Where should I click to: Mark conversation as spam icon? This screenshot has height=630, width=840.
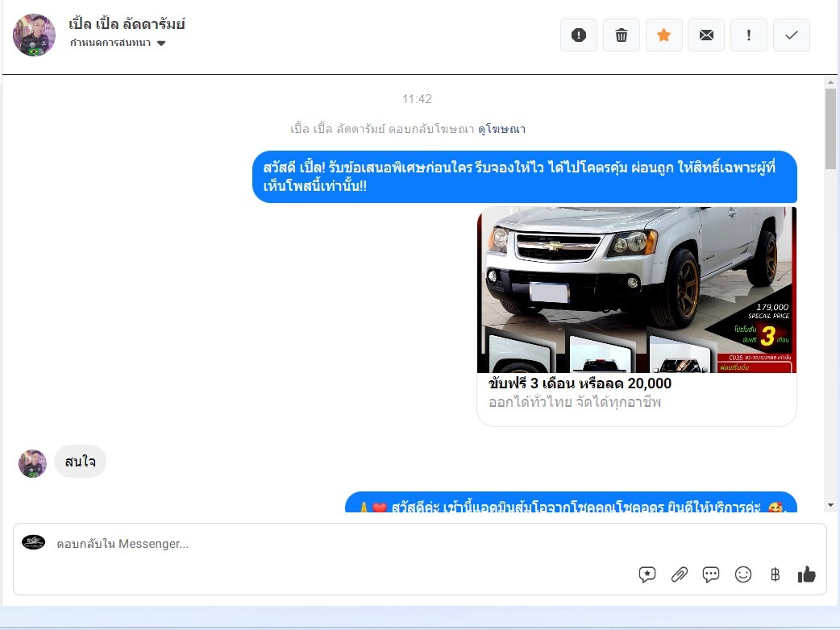click(579, 35)
